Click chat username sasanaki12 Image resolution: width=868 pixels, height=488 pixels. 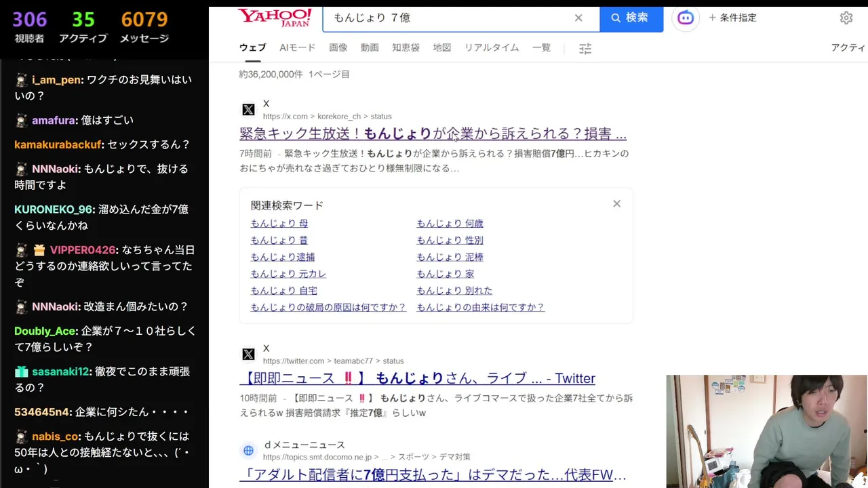click(60, 372)
